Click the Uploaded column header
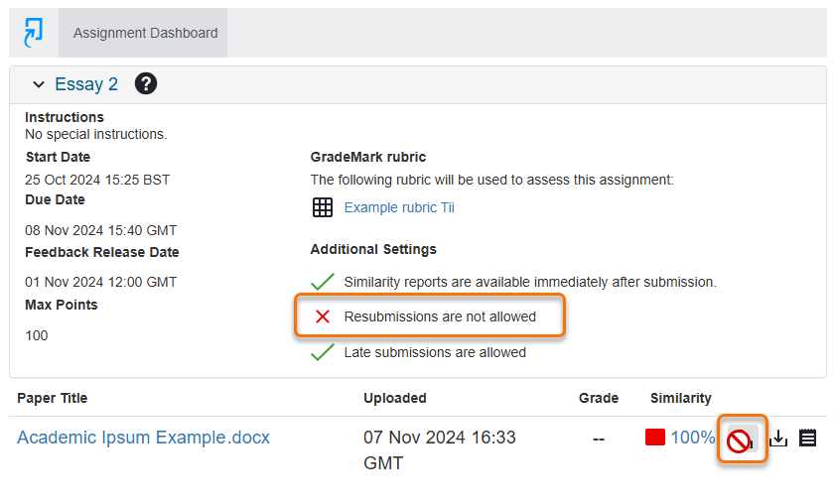Viewport: 834px width, 504px height. [395, 398]
